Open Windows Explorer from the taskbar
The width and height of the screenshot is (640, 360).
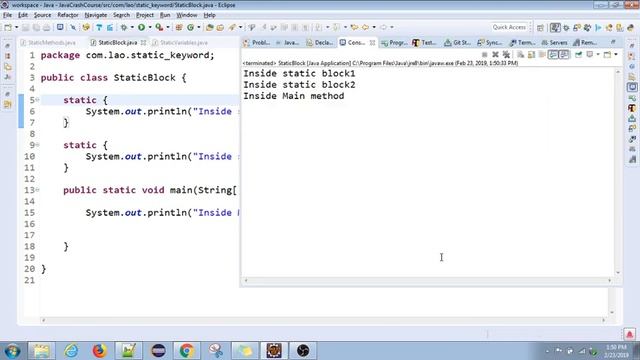[41, 351]
